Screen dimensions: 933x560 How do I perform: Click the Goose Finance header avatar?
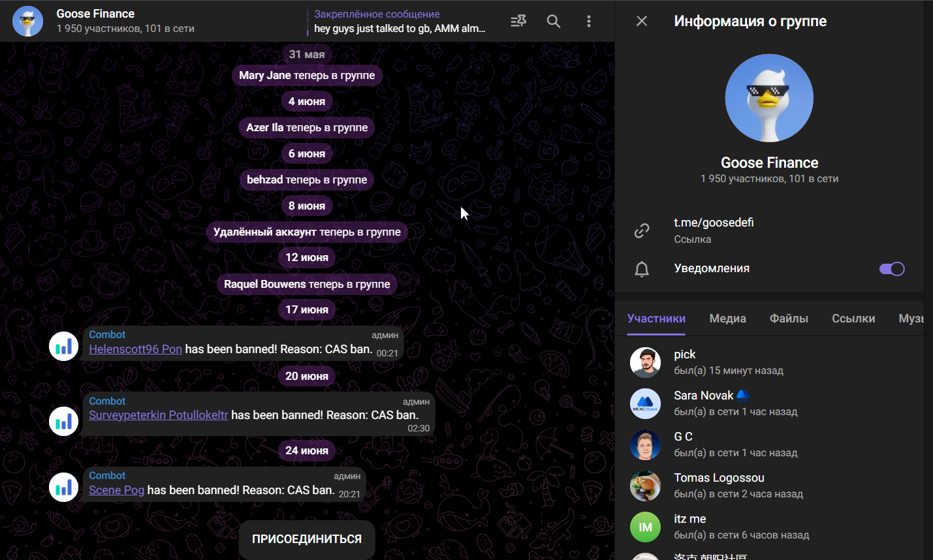(x=28, y=22)
